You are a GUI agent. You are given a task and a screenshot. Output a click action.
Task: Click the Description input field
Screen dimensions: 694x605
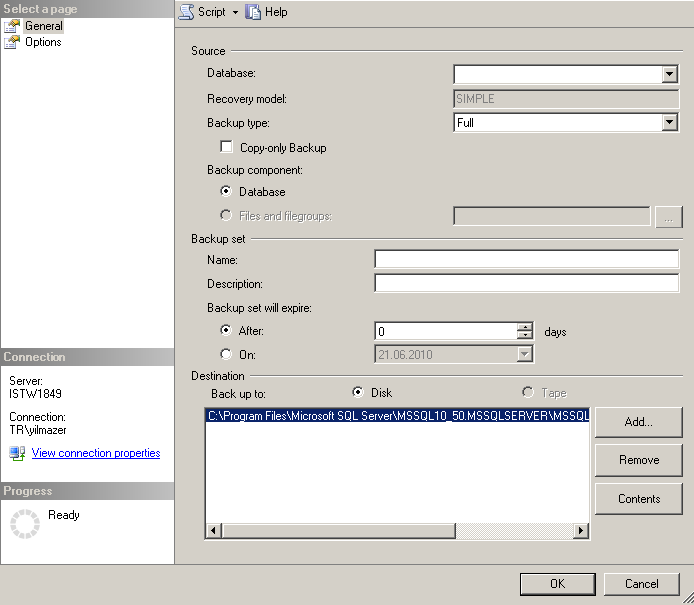[526, 283]
